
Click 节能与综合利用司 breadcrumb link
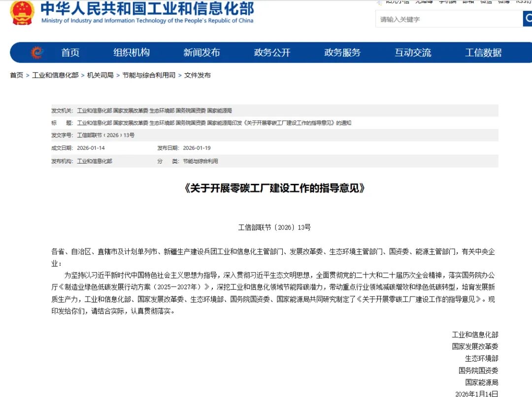pyautogui.click(x=149, y=75)
